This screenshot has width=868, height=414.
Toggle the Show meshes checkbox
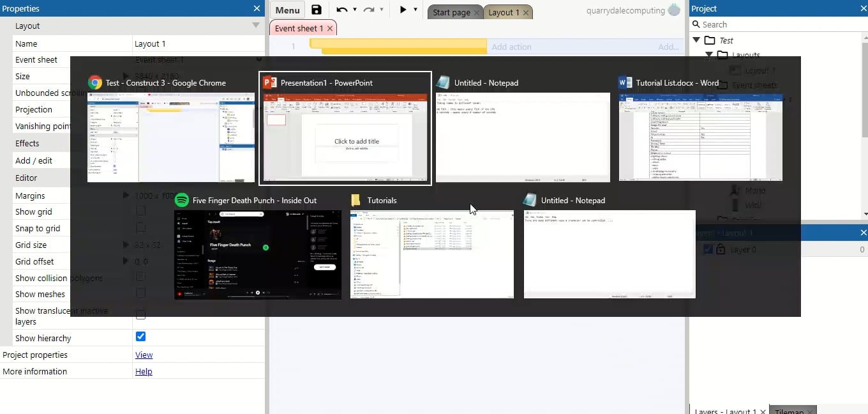point(140,293)
